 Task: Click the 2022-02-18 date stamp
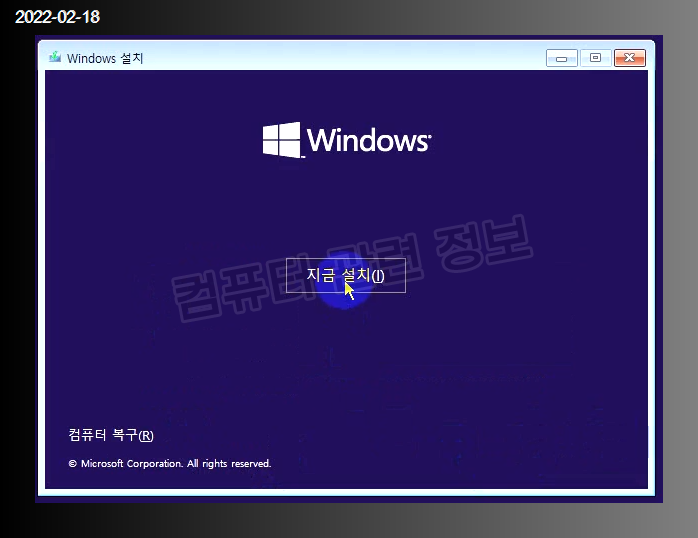(57, 17)
